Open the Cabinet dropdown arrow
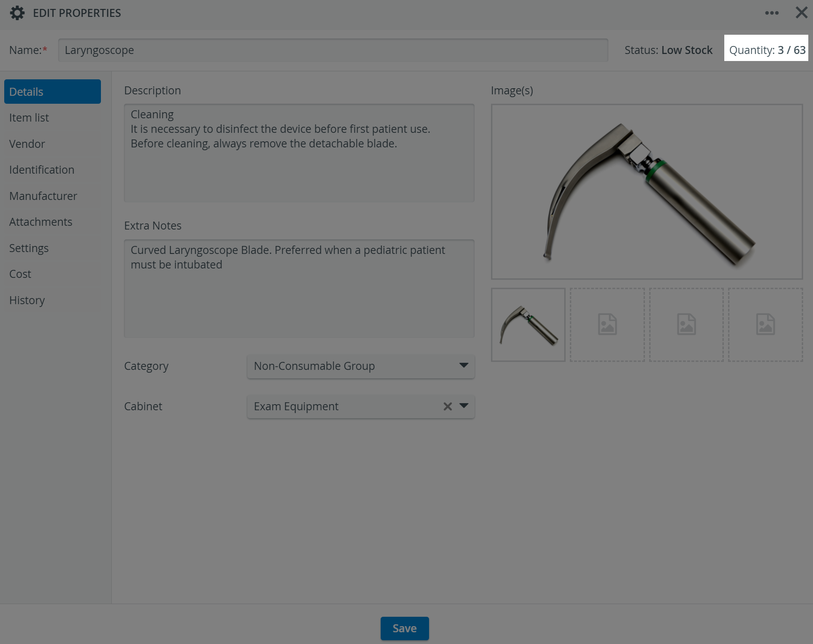This screenshot has width=813, height=644. (x=464, y=406)
